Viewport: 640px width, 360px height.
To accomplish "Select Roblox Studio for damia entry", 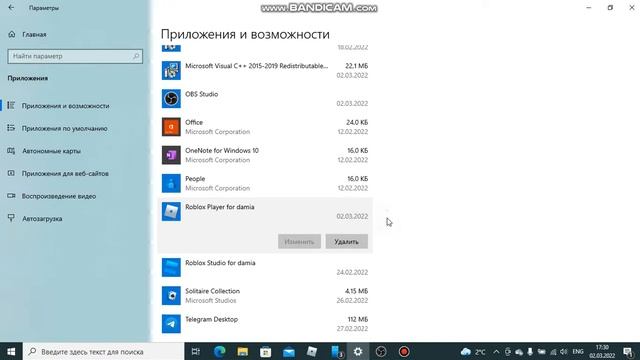I will (265, 267).
